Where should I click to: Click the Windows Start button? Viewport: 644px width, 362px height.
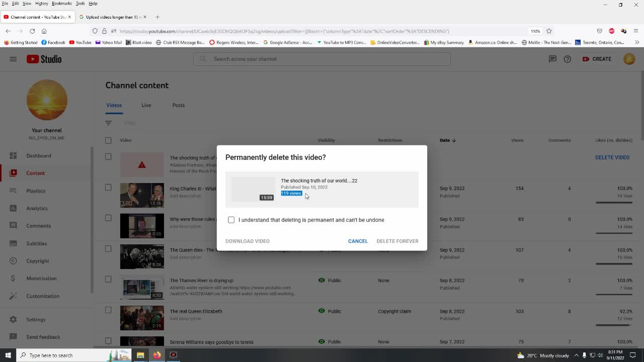(x=8, y=355)
